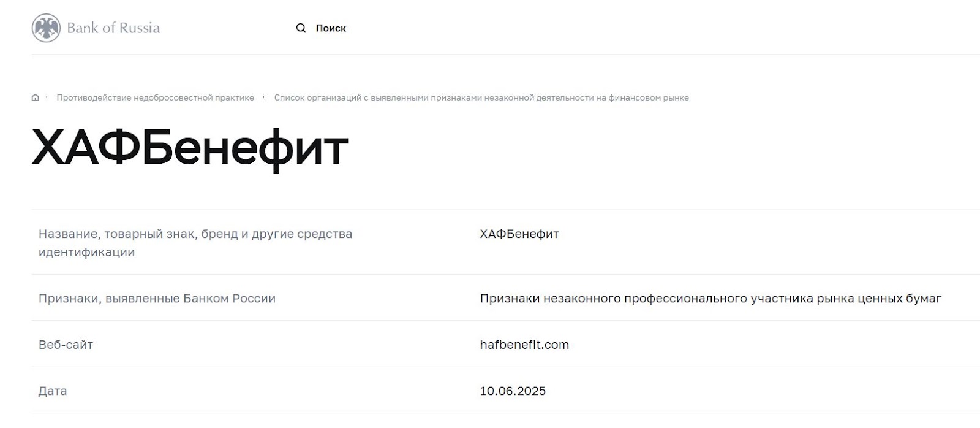
Task: Open Противодействие недобросовестной практике breadcrumb
Action: (x=155, y=97)
